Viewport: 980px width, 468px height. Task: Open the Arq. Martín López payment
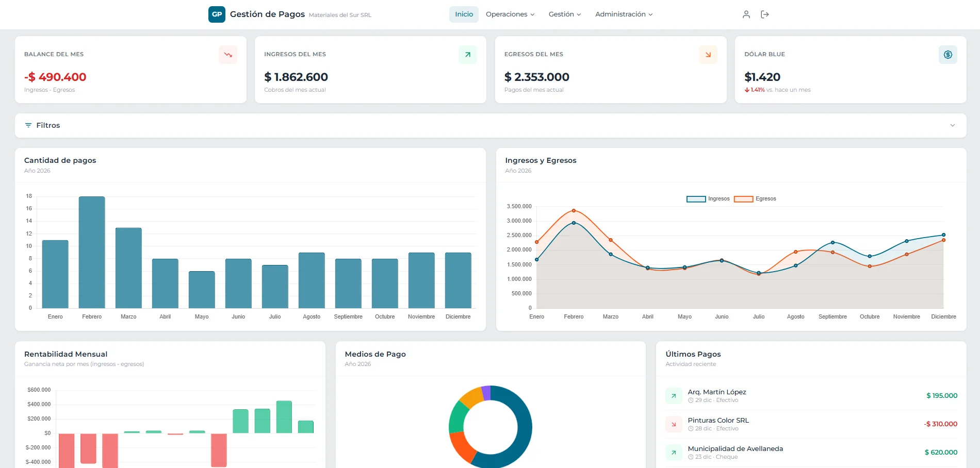pos(716,392)
